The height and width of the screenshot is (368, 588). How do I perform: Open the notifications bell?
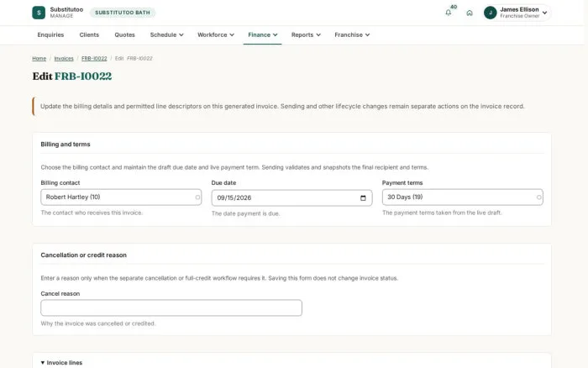pyautogui.click(x=448, y=13)
